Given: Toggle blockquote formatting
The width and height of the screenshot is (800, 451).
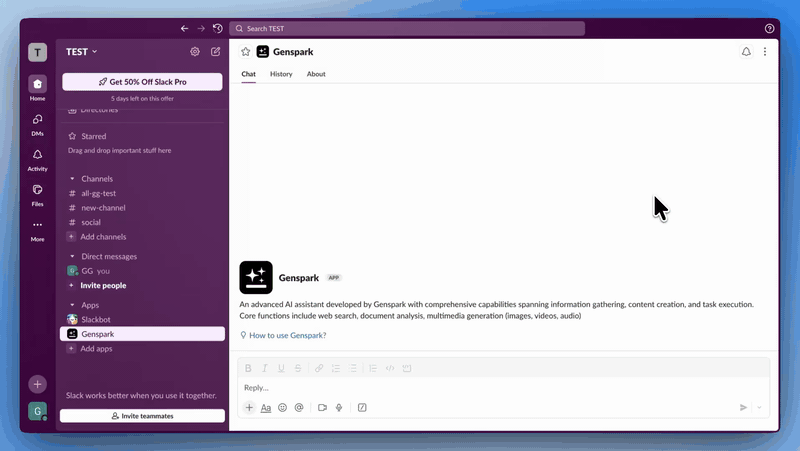Looking at the screenshot, I should (373, 368).
